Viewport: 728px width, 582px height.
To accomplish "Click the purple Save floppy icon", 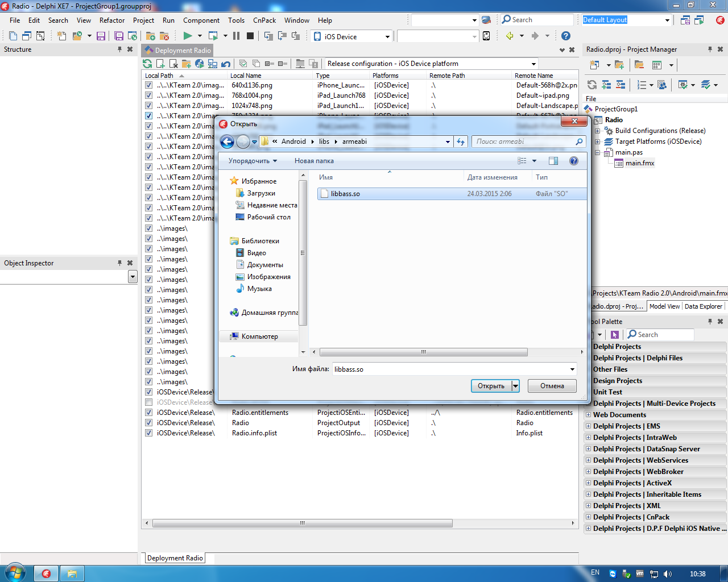I will click(101, 36).
